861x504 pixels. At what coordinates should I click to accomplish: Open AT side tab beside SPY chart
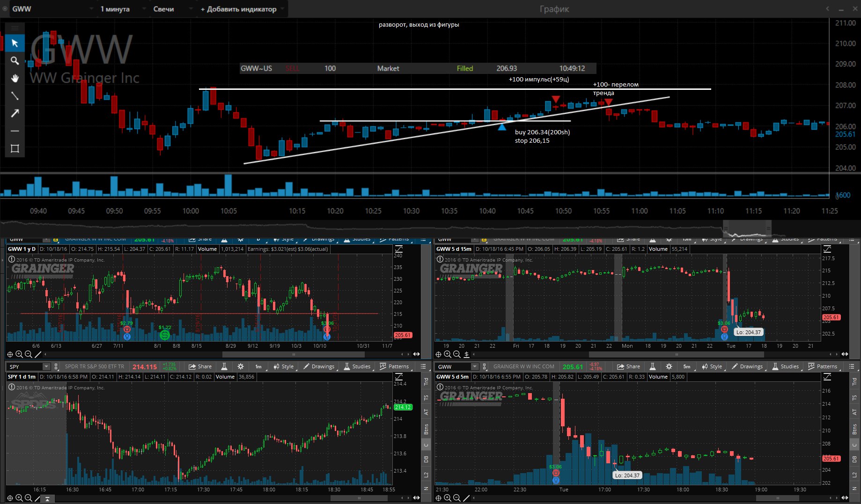[426, 412]
